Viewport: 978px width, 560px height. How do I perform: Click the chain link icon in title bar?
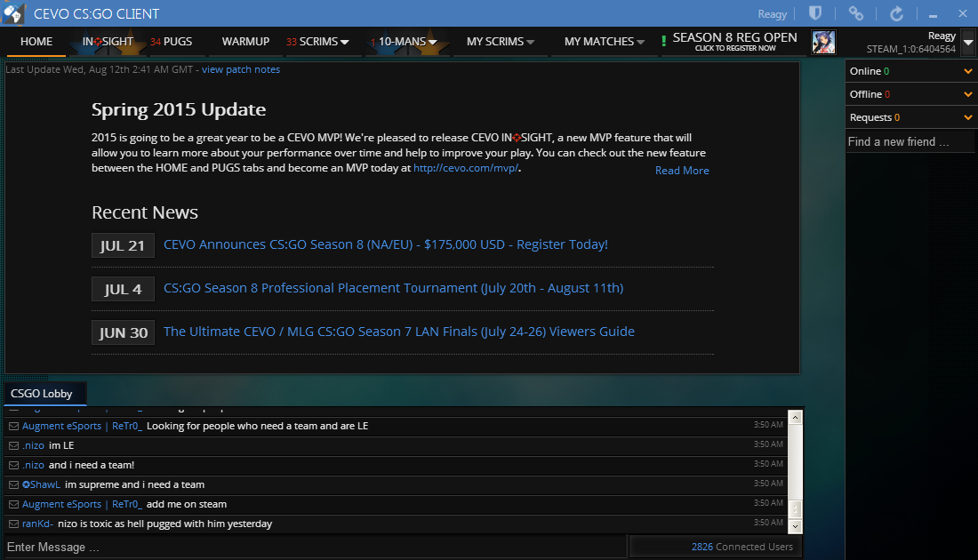point(855,13)
